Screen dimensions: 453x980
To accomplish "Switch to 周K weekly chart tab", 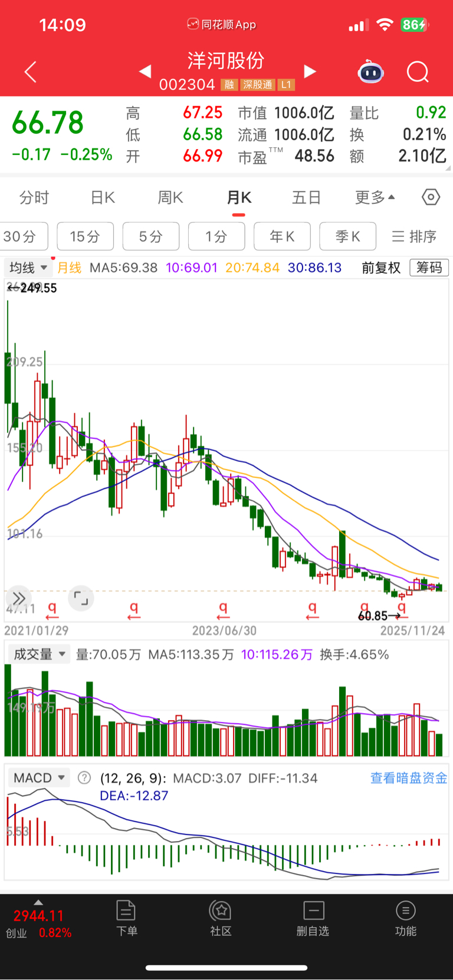I will coord(170,197).
